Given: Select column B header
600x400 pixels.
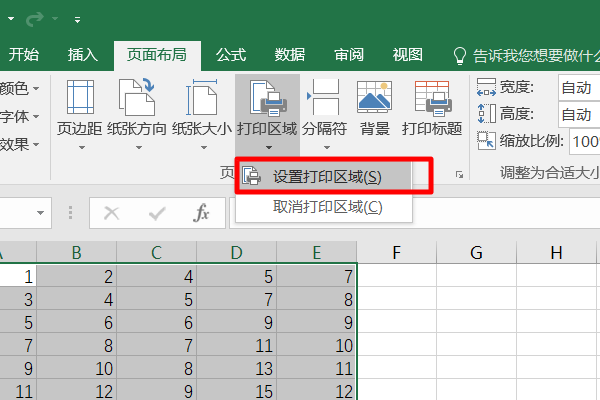Looking at the screenshot, I should point(77,252).
